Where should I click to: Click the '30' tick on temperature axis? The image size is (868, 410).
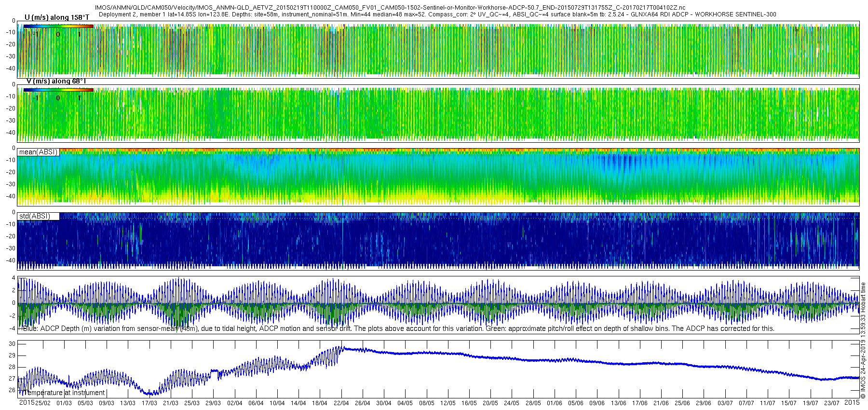coord(13,344)
